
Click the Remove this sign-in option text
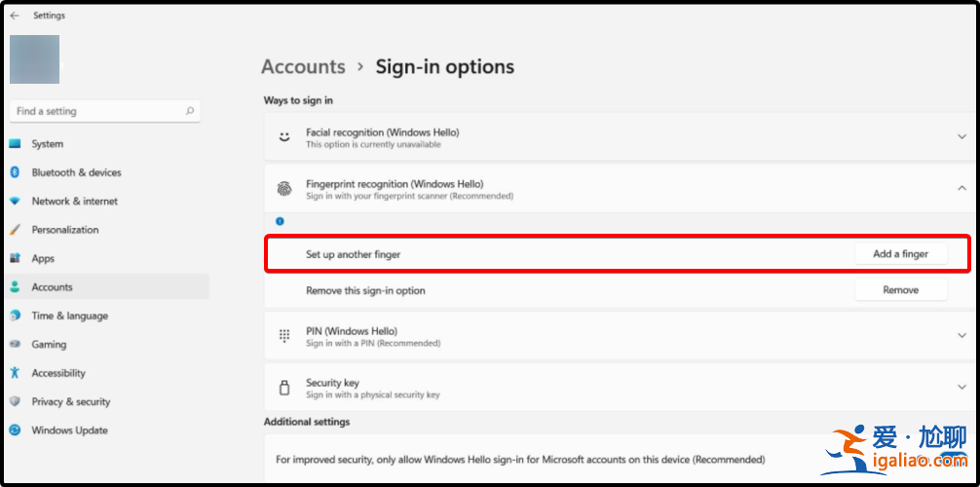point(365,290)
